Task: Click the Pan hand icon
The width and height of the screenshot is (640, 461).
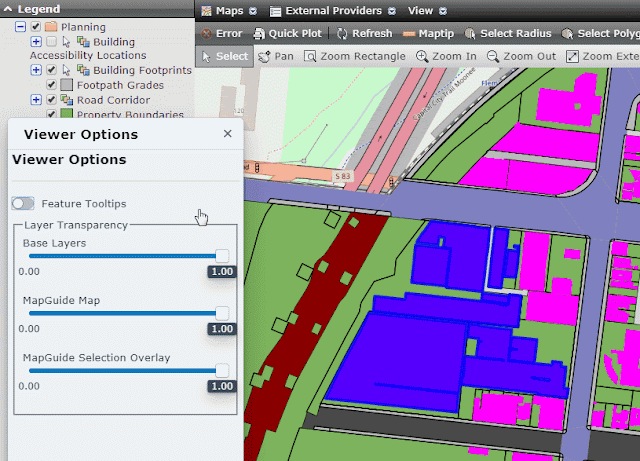Action: 264,56
